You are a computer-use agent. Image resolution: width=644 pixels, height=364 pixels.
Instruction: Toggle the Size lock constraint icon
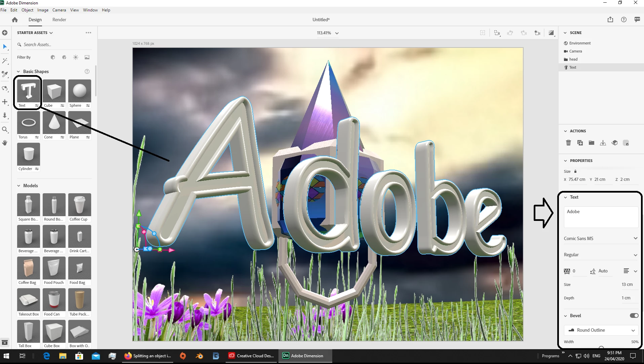(575, 171)
